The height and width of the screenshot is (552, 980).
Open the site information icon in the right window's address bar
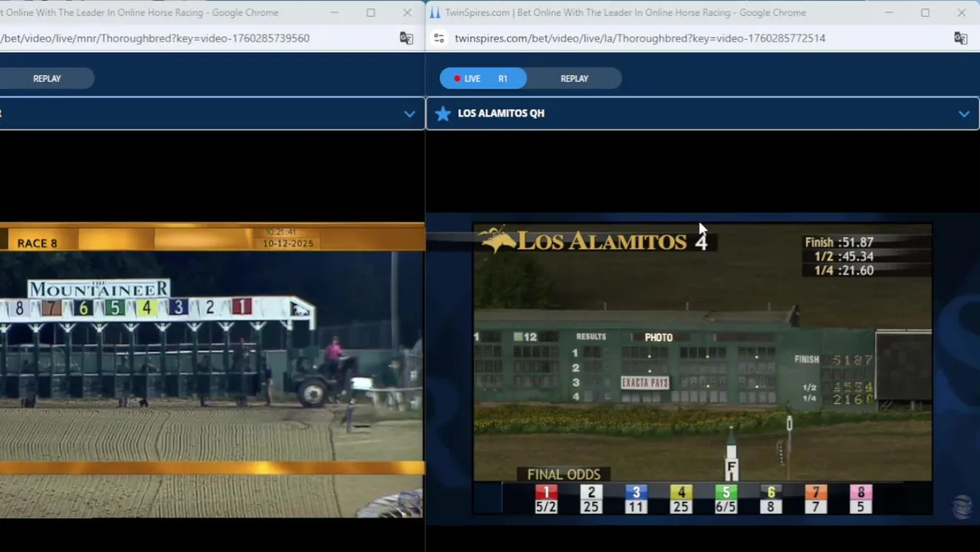[439, 38]
